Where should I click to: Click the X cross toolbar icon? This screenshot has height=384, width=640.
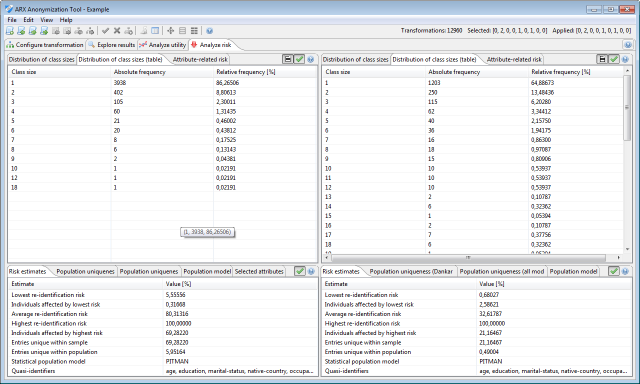tap(117, 31)
